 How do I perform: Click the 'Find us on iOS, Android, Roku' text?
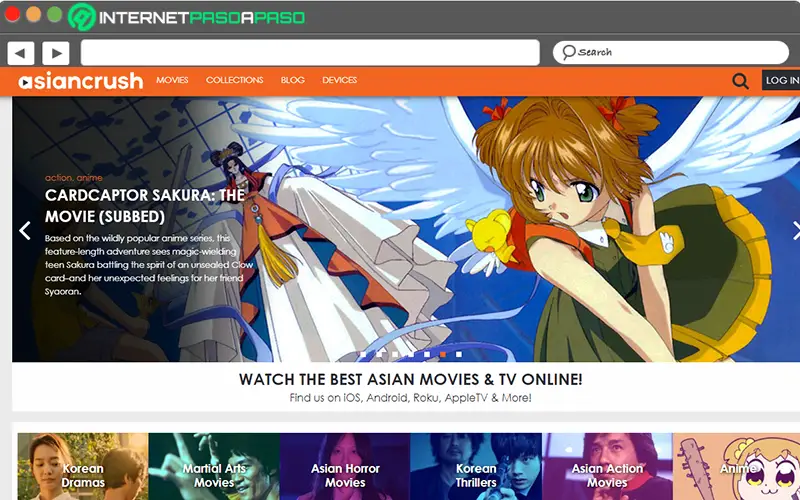pyautogui.click(x=410, y=397)
